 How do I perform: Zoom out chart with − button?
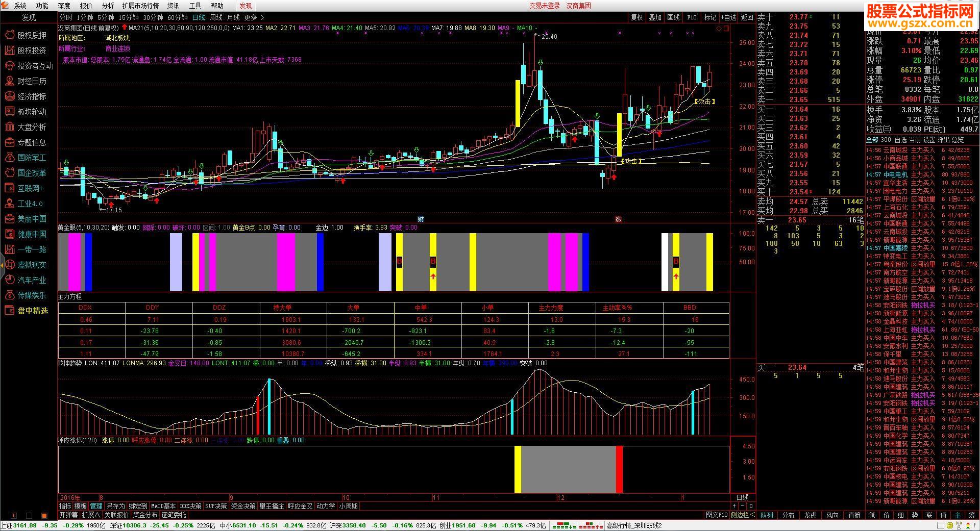click(743, 506)
